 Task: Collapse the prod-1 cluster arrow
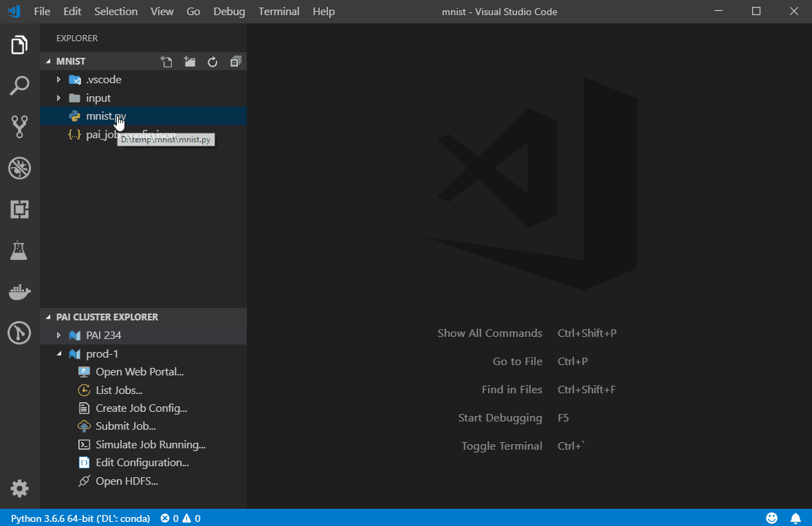[x=58, y=353]
